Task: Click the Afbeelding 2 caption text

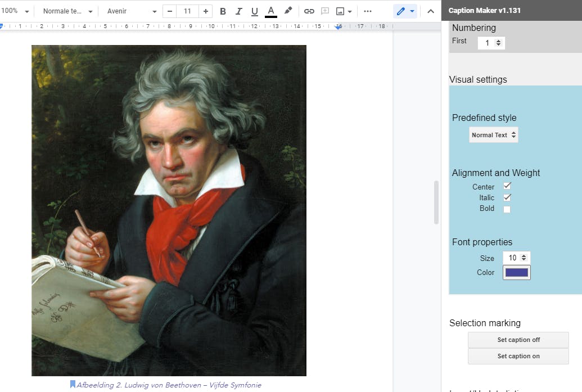Action: click(169, 385)
